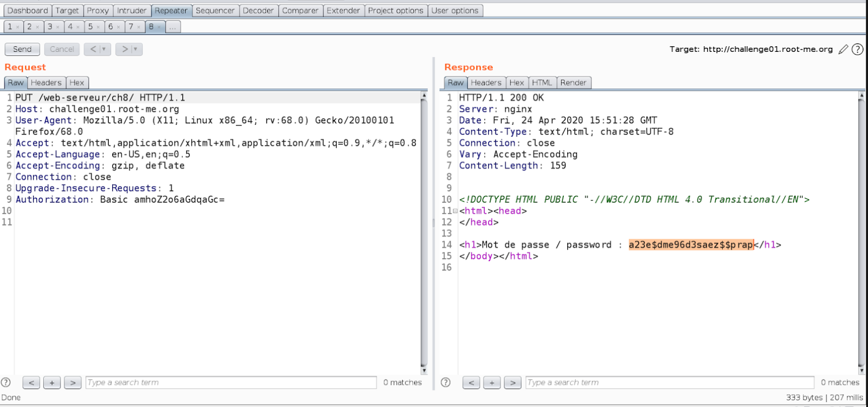Image resolution: width=868 pixels, height=407 pixels.
Task: Switch to the Proxy tab
Action: coord(97,10)
